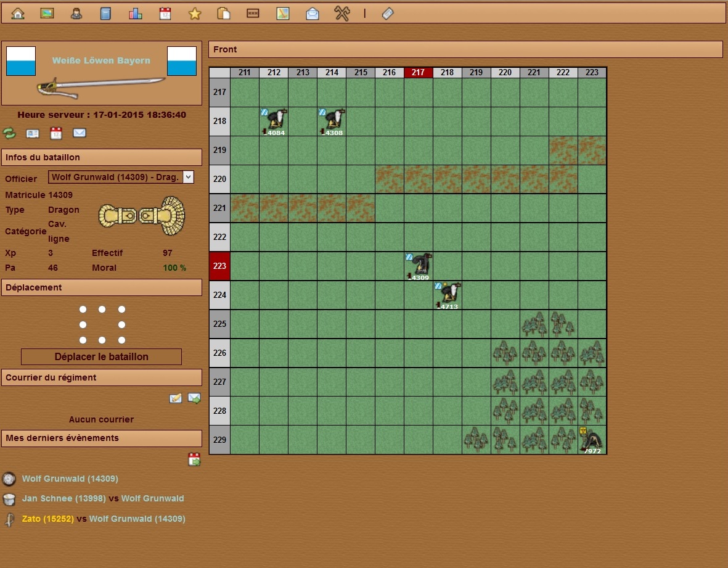Select battalion 4713 on the map

point(448,295)
